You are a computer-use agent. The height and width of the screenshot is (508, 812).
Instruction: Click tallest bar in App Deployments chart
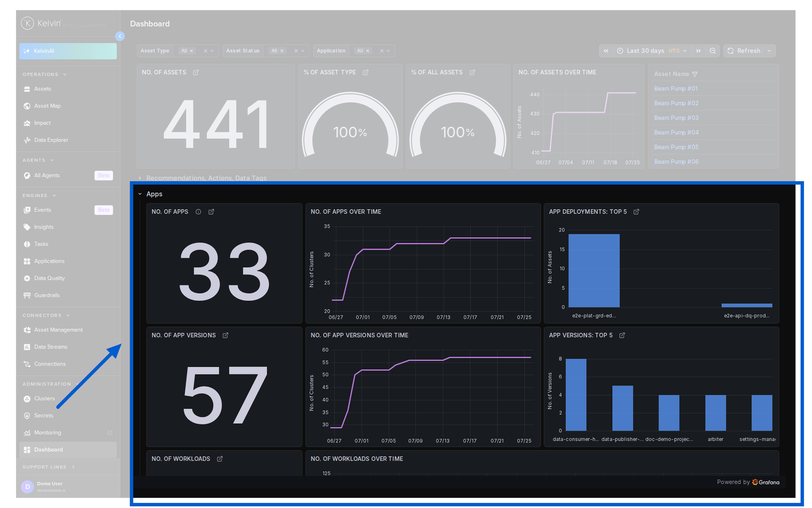[x=594, y=271]
